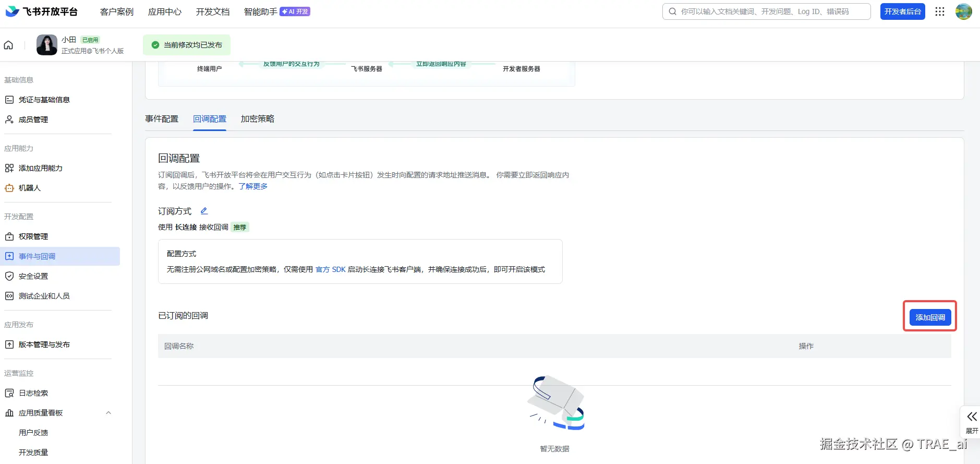This screenshot has width=980, height=464.
Task: Click the 版本管理与发布 sidebar icon
Action: [9, 344]
